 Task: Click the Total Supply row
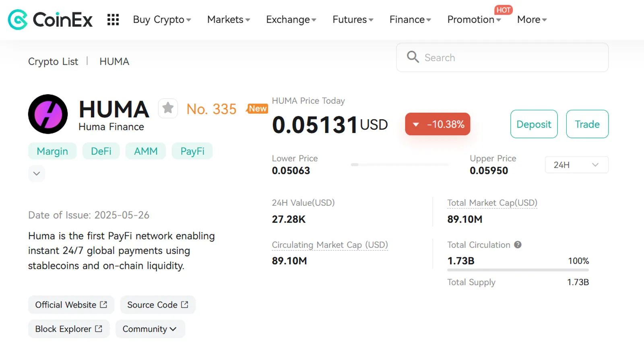[518, 282]
